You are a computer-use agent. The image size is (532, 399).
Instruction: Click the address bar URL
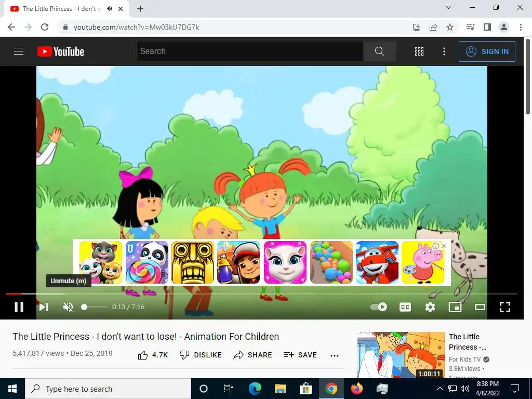tap(137, 27)
